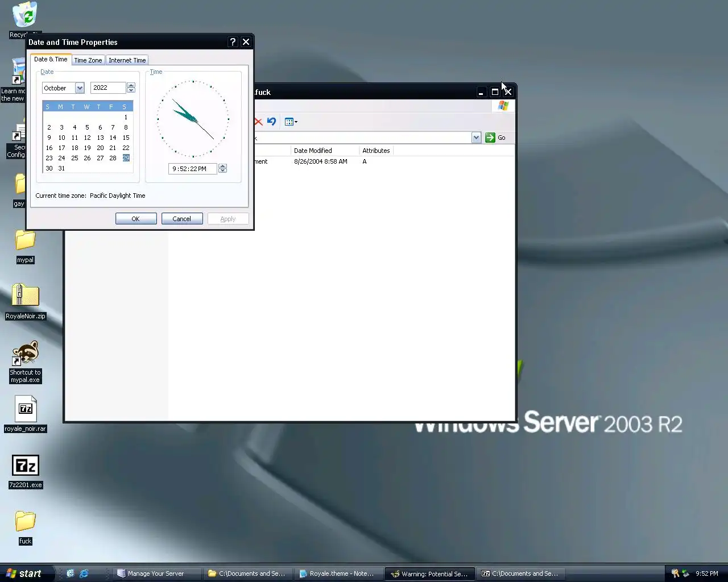Select day 12 in the calendar
728x582 pixels.
pyautogui.click(x=87, y=138)
